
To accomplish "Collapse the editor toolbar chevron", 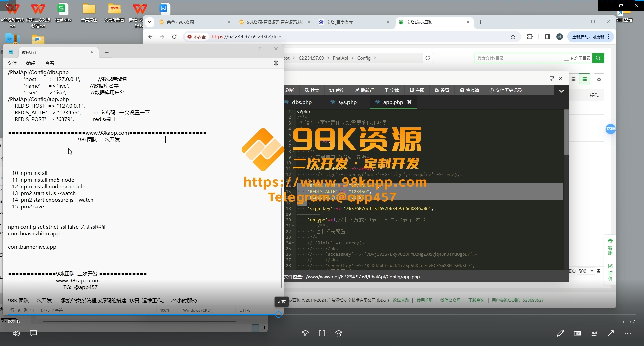I will pos(561,91).
